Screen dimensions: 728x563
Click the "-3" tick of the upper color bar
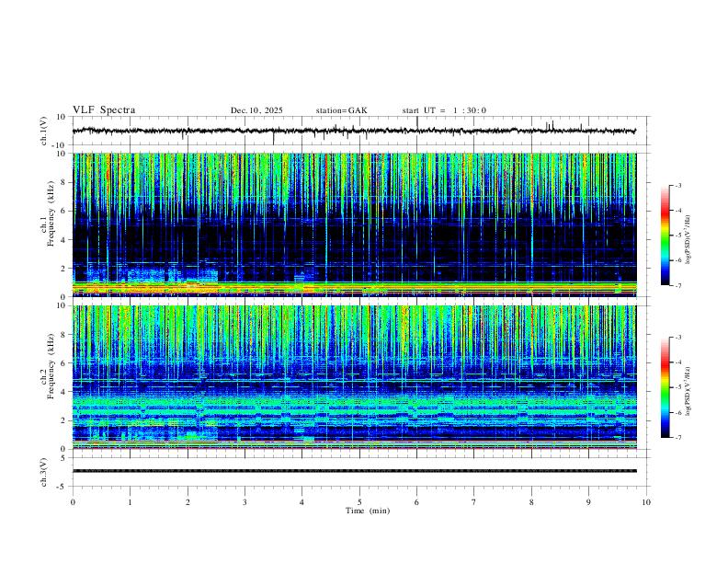(677, 185)
